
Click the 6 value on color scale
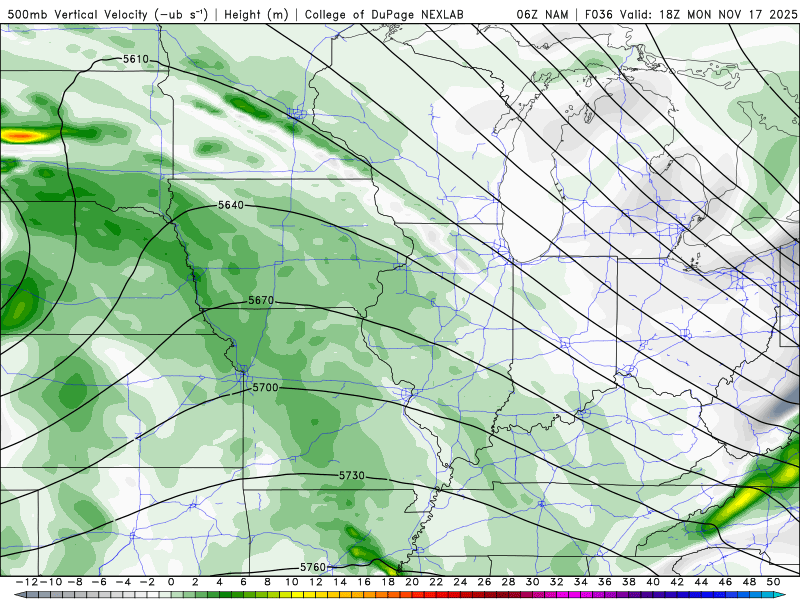point(243,582)
